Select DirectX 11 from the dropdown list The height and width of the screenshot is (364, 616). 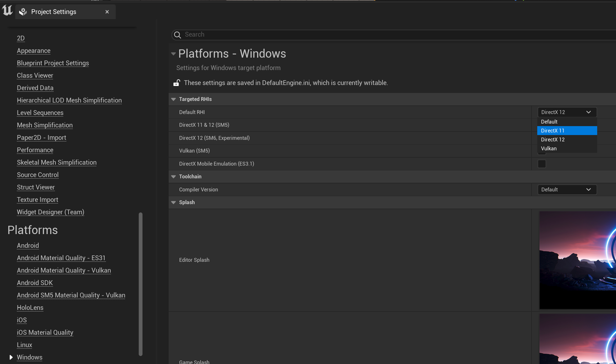(567, 131)
